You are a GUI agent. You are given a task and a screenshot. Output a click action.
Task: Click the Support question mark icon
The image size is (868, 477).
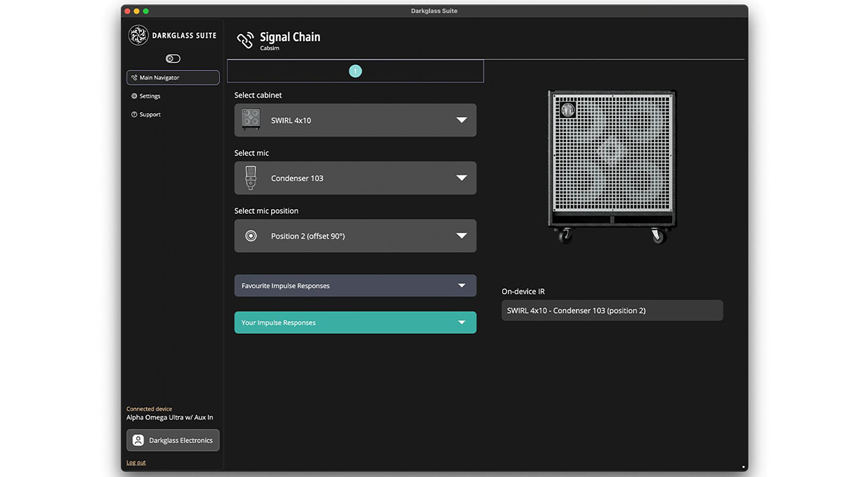tap(134, 114)
